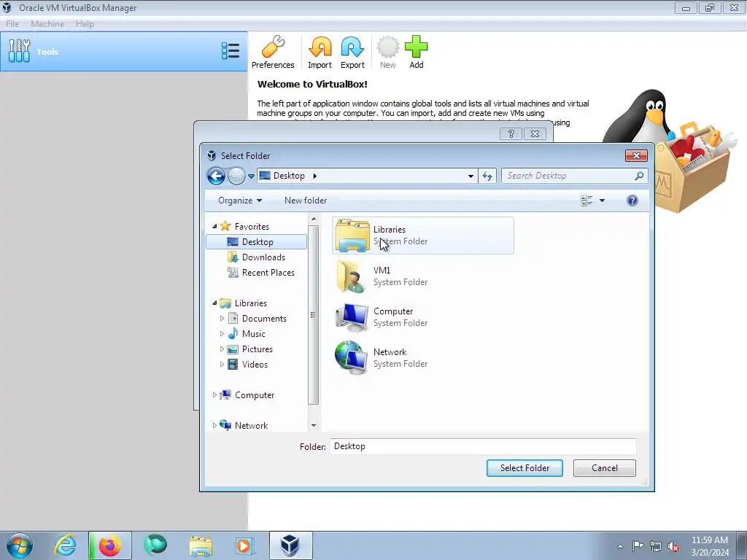Click the New machine icon
Screen dimensions: 747x560
coord(388,52)
